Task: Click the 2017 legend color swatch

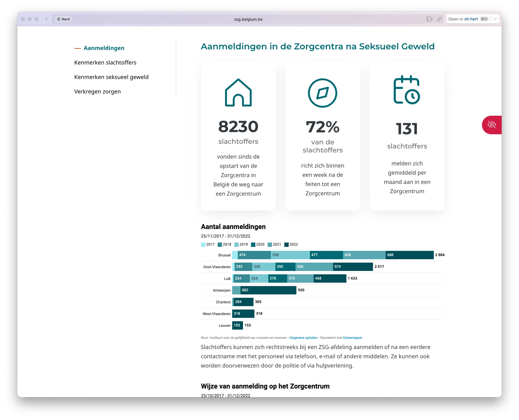Action: [203, 245]
